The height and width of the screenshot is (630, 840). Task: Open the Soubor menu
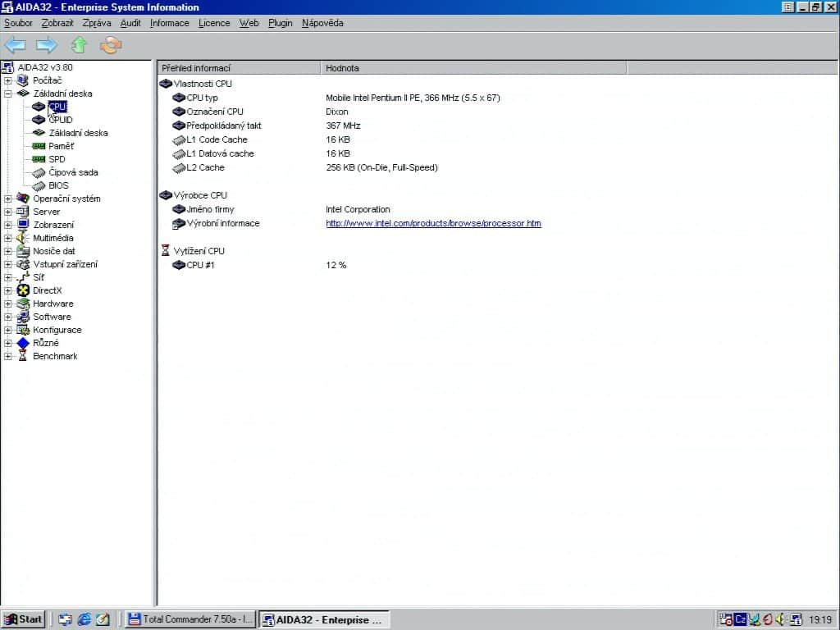[18, 23]
